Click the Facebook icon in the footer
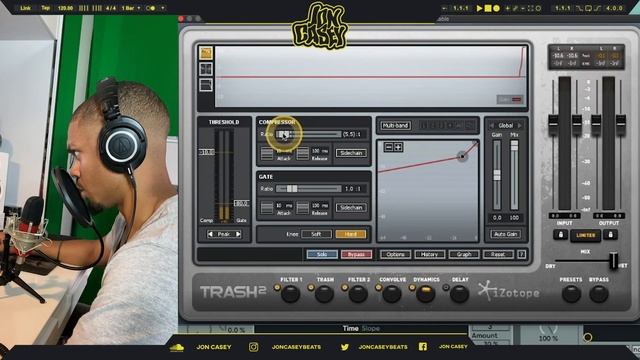This screenshot has height=360, width=640. click(423, 347)
